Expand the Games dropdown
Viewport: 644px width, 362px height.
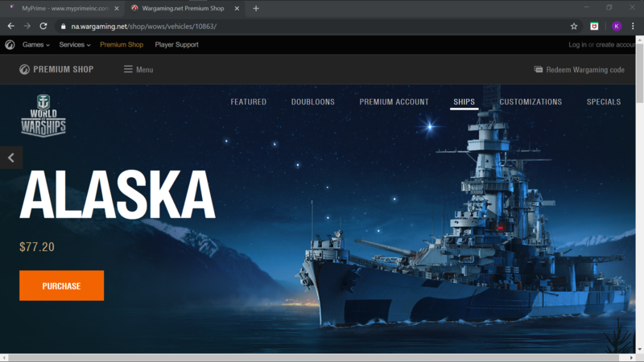point(35,45)
